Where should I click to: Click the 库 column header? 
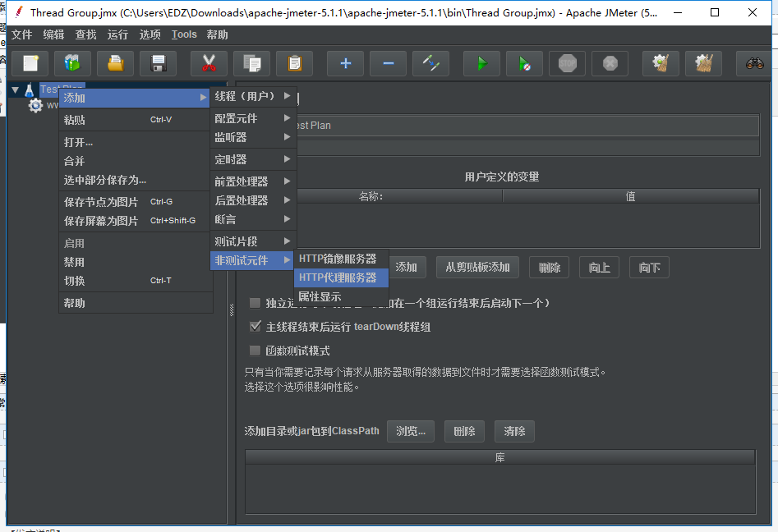click(500, 457)
